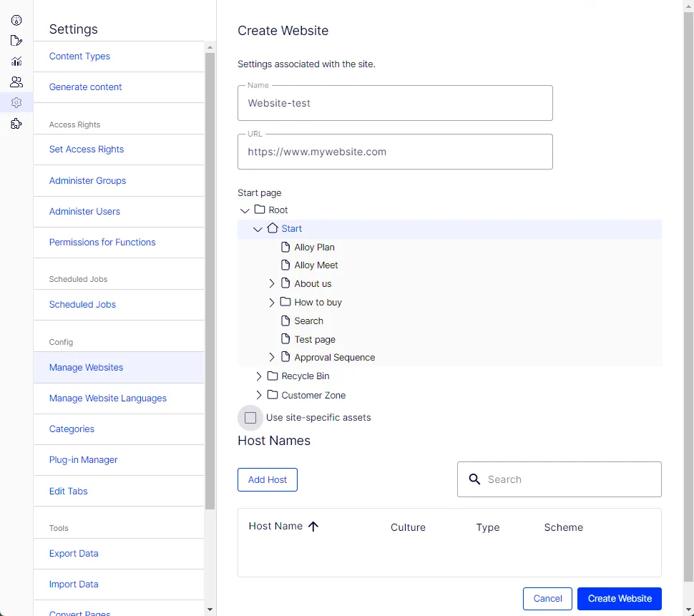Open the dashboard icon in left rail
694x616 pixels.
[x=16, y=20]
